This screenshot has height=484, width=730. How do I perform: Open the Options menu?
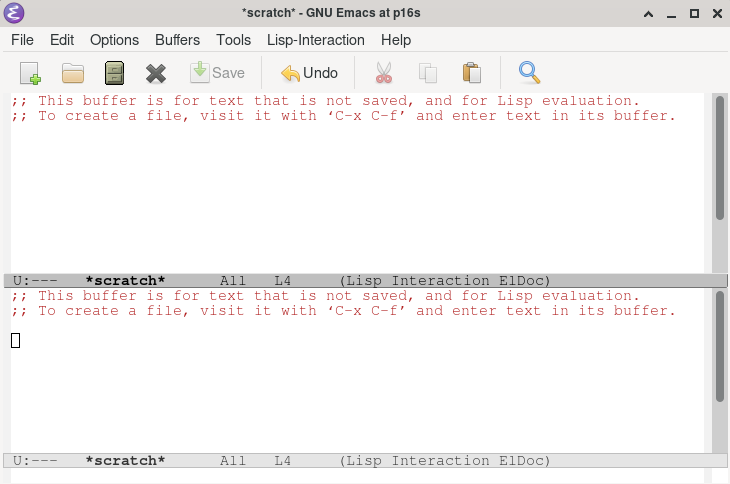click(115, 40)
